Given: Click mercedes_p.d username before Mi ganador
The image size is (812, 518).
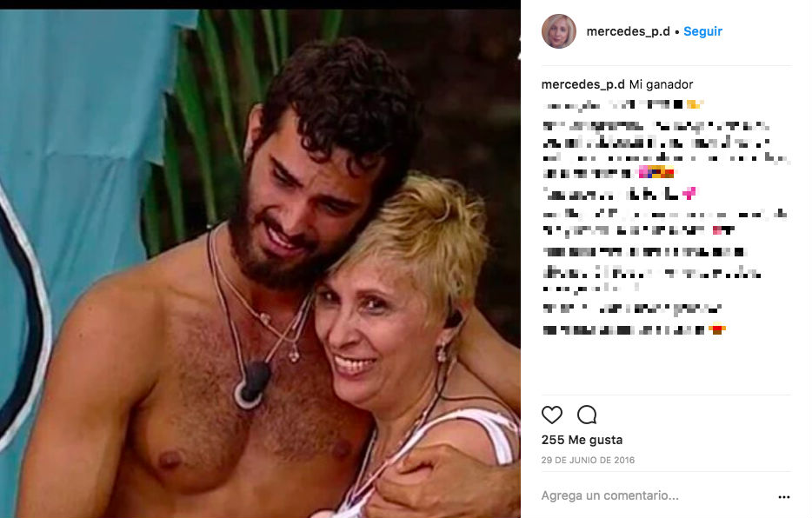Looking at the screenshot, I should click(582, 84).
